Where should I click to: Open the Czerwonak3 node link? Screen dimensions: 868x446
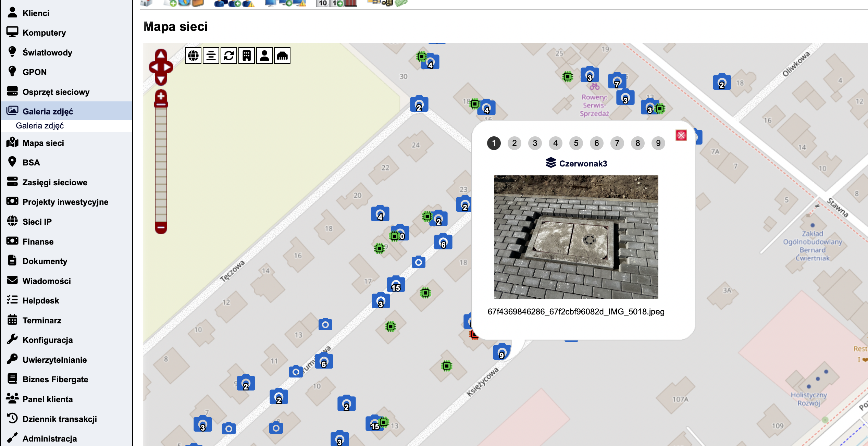point(576,163)
